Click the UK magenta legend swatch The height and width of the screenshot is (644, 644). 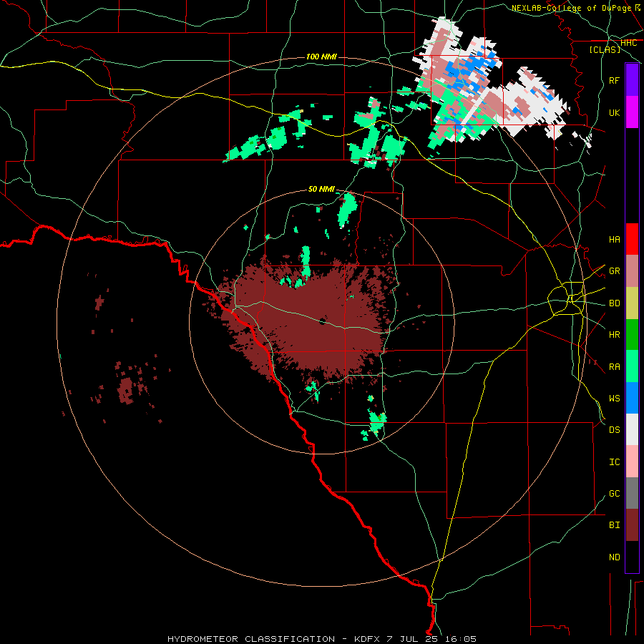(x=632, y=112)
